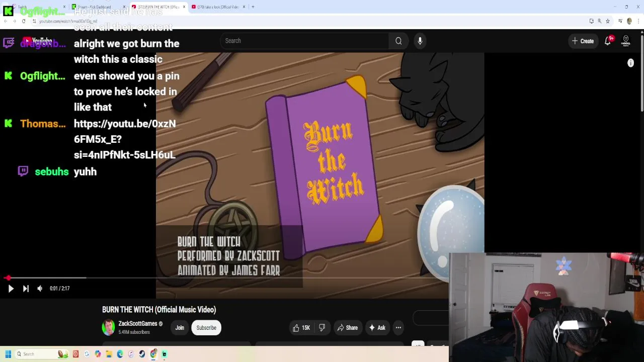Viewport: 644px width, 362px height.
Task: Open the Google icon in taskbar
Action: point(87,354)
